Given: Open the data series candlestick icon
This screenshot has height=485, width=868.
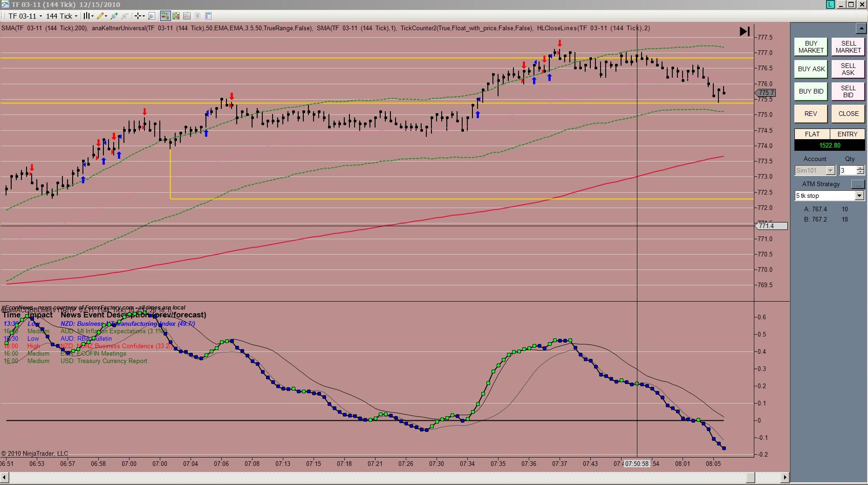Looking at the screenshot, I should click(176, 16).
